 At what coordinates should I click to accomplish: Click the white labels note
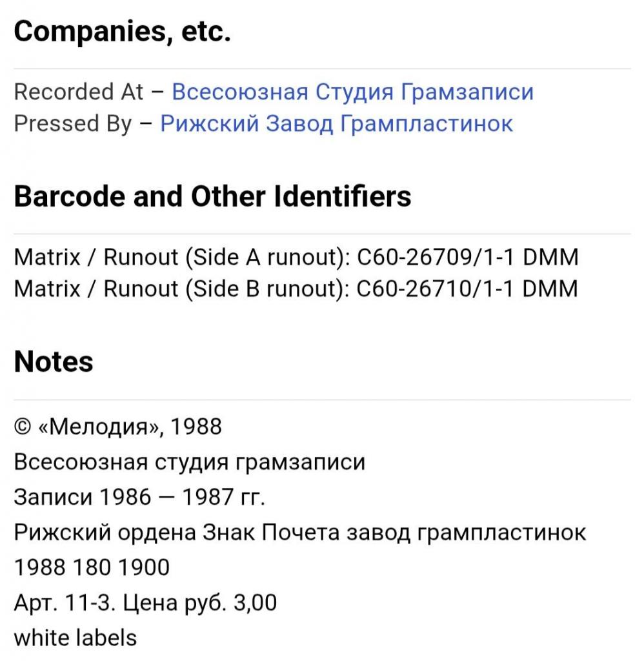pos(75,637)
